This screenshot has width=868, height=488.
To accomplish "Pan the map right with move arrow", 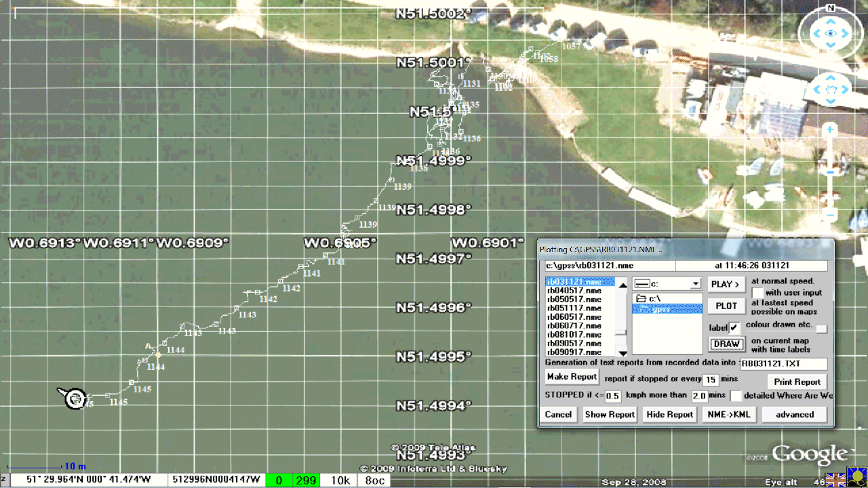I will tap(846, 89).
